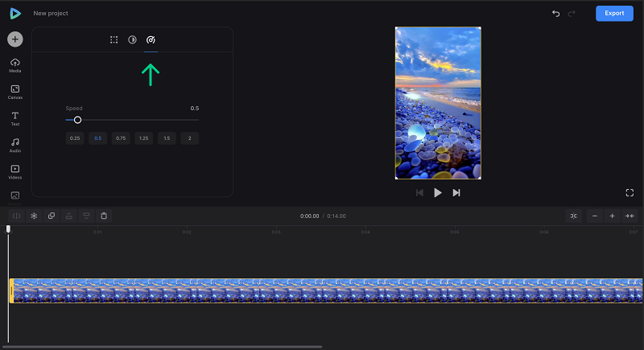This screenshot has height=350, width=644.
Task: Zoom out the timeline
Action: point(595,216)
